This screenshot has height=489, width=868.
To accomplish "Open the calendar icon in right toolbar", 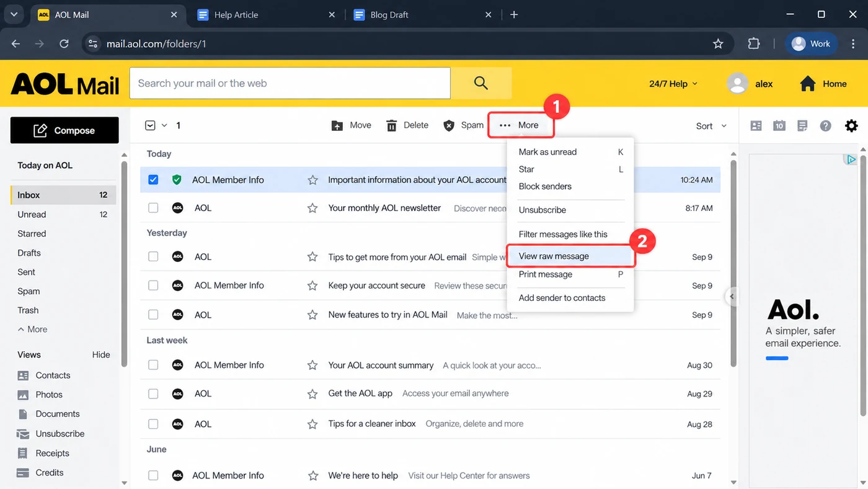I will pyautogui.click(x=779, y=125).
